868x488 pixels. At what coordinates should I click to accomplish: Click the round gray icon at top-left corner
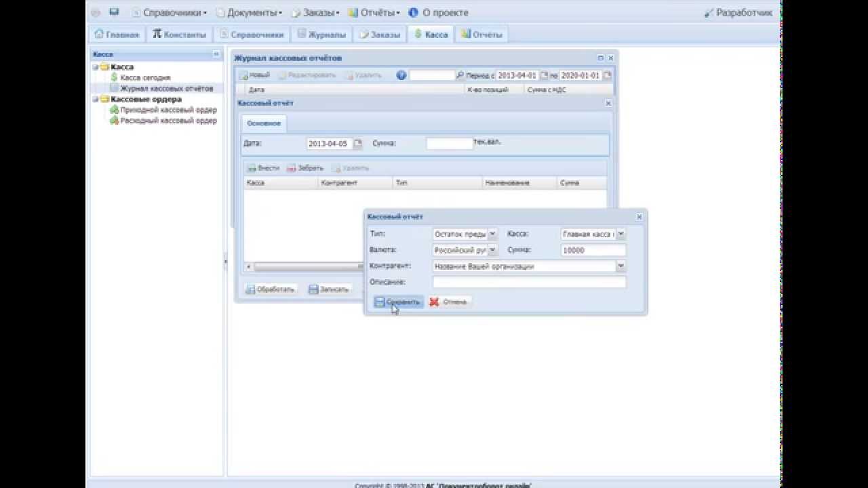point(96,12)
